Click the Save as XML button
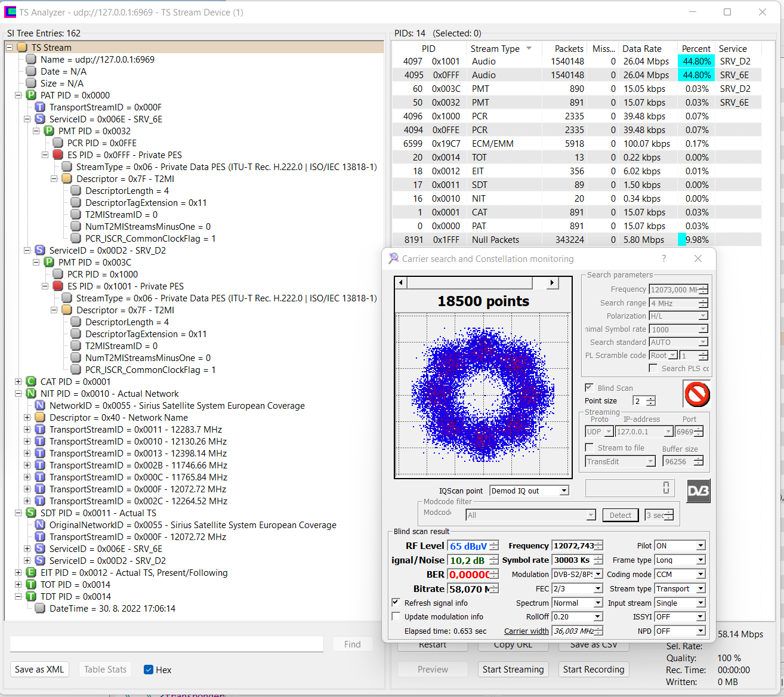This screenshot has height=697, width=784. click(x=39, y=670)
